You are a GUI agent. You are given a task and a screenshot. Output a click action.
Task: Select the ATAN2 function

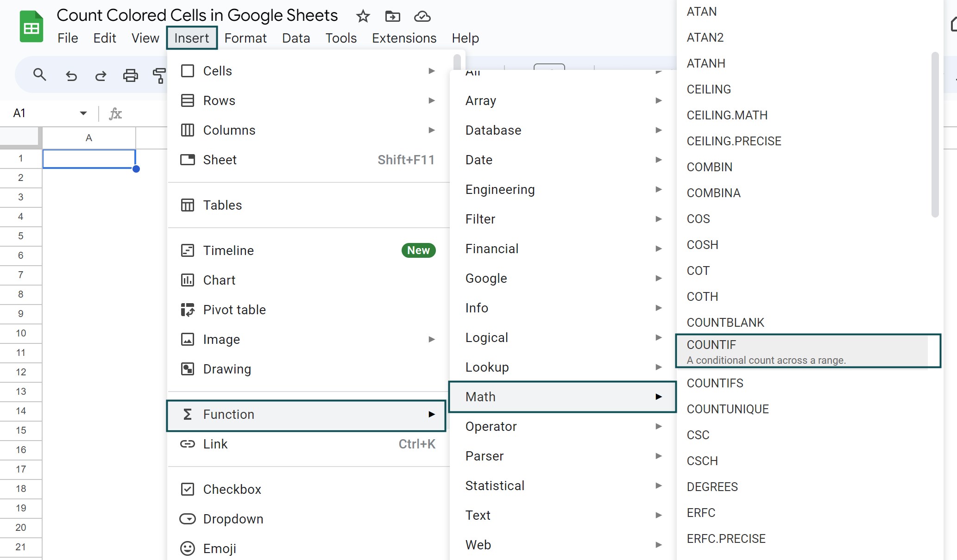pyautogui.click(x=803, y=37)
